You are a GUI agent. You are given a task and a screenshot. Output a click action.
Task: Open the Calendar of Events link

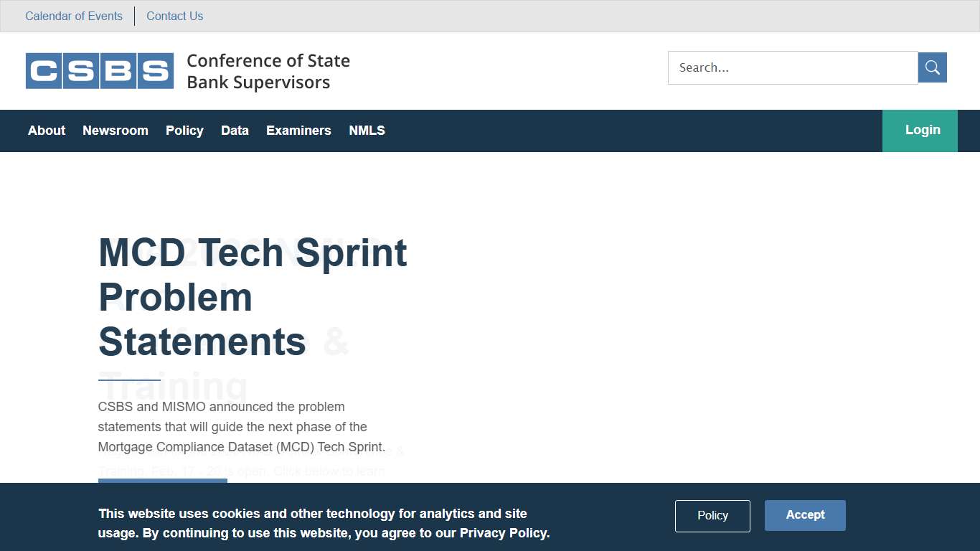tap(74, 16)
